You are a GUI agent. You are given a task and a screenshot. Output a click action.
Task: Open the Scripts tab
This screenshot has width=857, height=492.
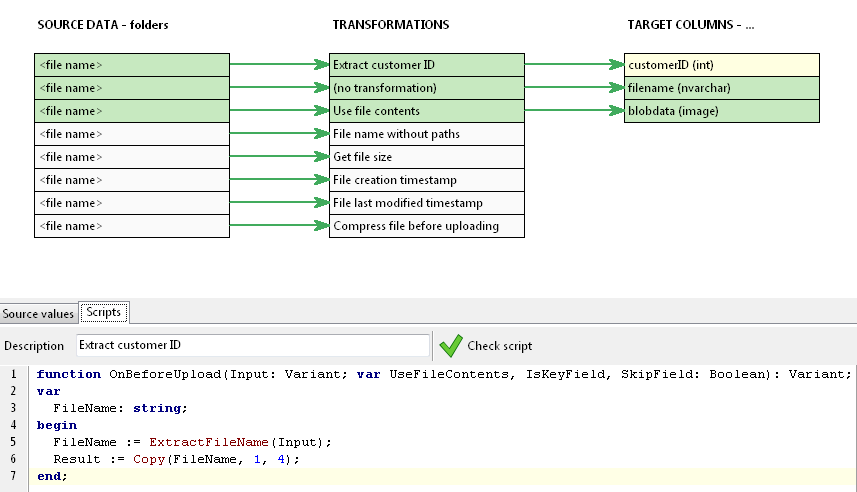(104, 313)
